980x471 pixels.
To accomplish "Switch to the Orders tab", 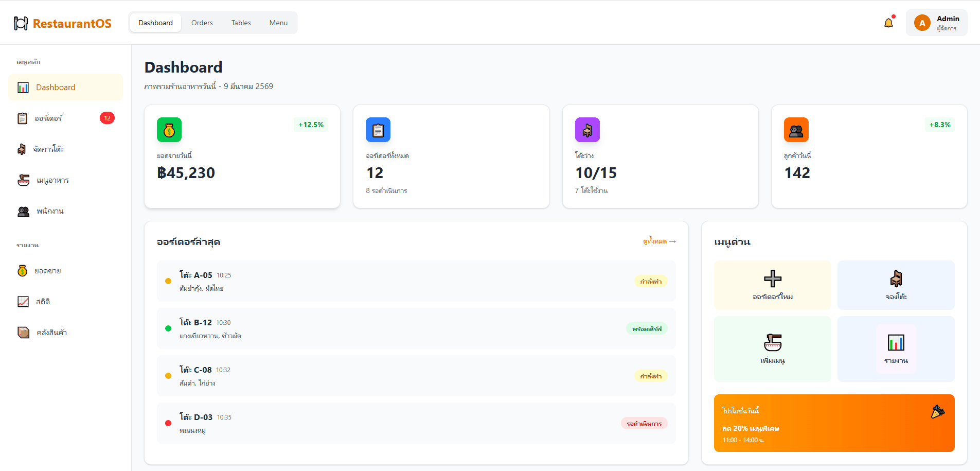I will pyautogui.click(x=202, y=23).
